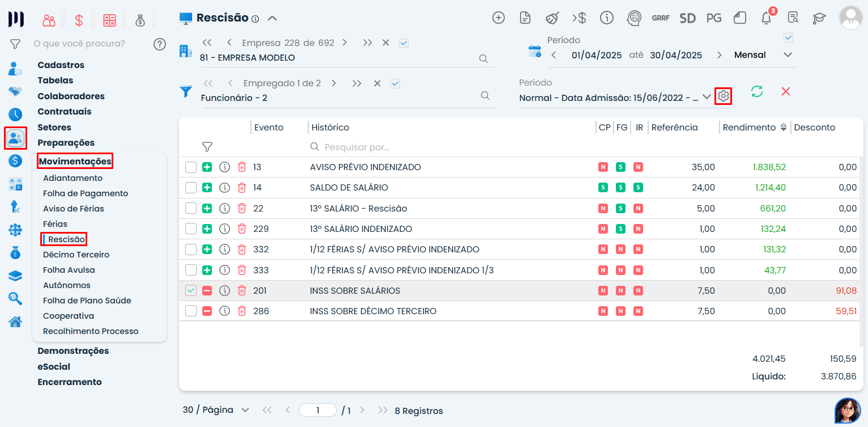
Task: Click the add plus-circle icon in toolbar
Action: click(x=498, y=18)
